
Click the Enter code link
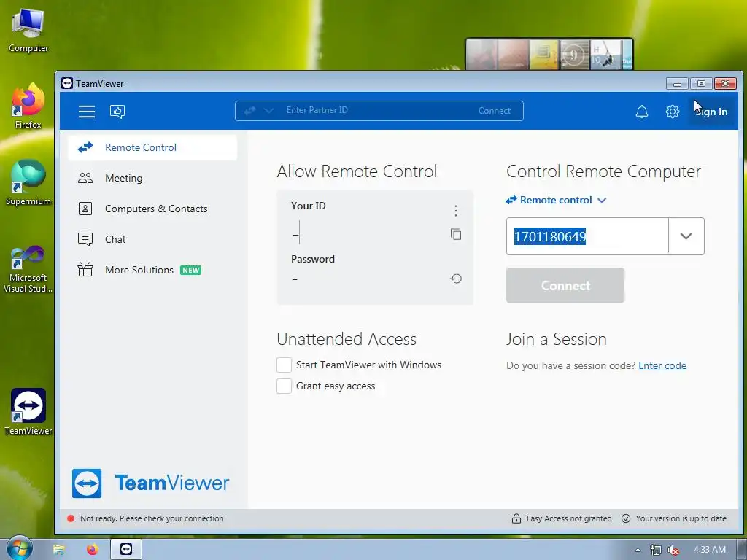(662, 366)
